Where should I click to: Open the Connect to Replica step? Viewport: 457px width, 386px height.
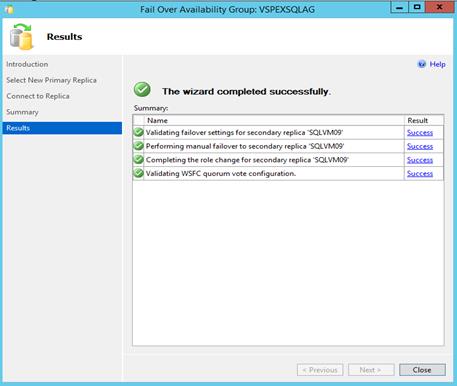38,96
